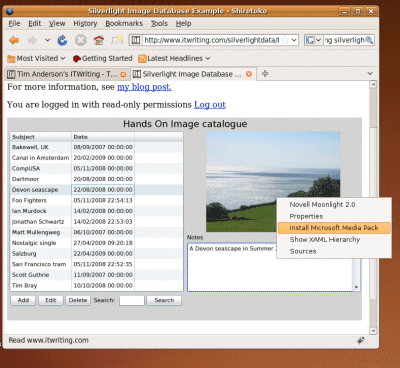The width and height of the screenshot is (400, 368).
Task: Click the search box text field
Action: coord(344,40)
